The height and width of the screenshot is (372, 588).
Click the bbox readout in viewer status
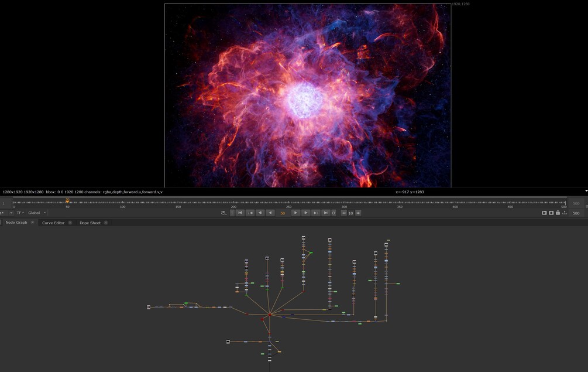(x=63, y=192)
